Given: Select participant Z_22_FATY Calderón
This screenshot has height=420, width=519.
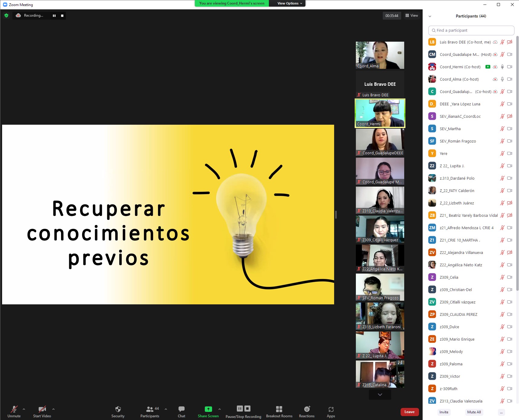Looking at the screenshot, I should coord(470,191).
